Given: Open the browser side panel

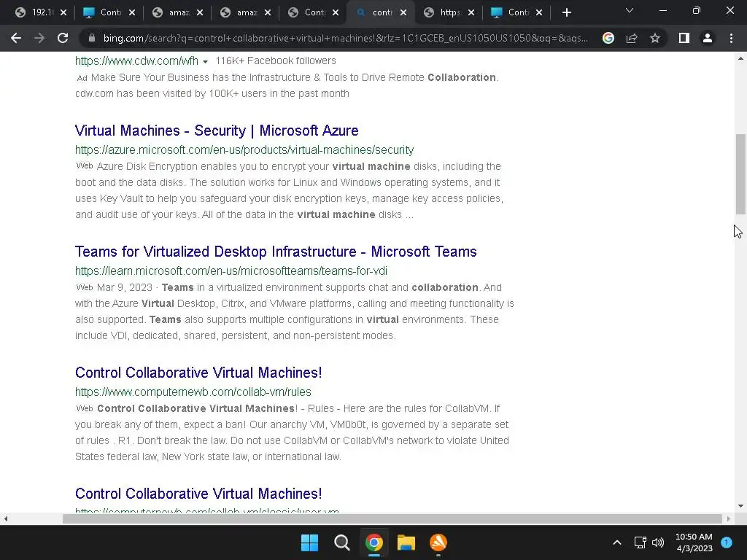Looking at the screenshot, I should (x=684, y=38).
